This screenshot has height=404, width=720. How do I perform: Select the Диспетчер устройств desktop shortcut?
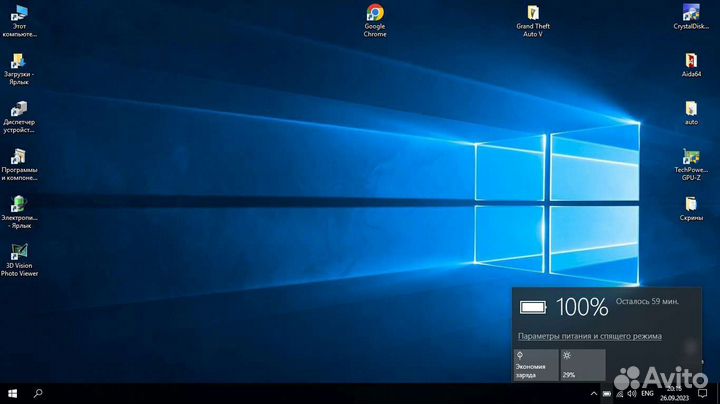(19, 118)
